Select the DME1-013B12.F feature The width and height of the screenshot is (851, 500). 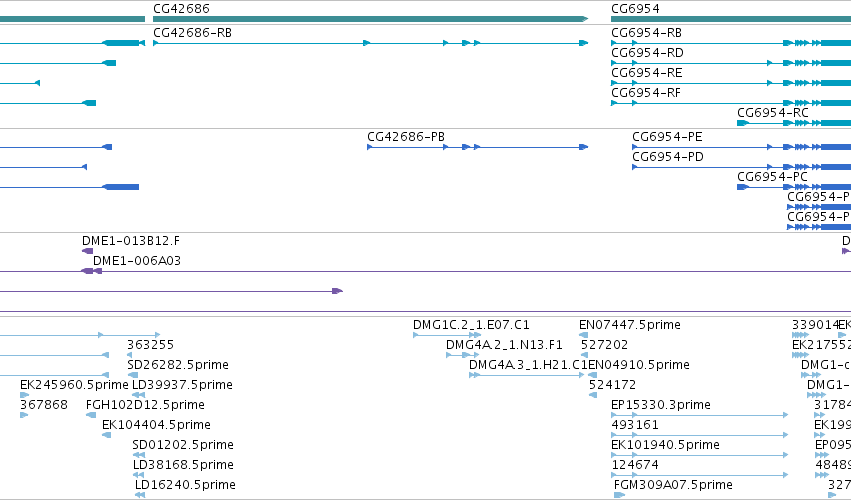tap(87, 251)
